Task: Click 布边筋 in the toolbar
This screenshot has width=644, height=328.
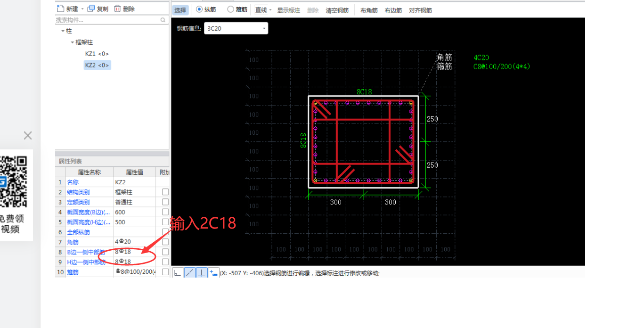Action: pyautogui.click(x=393, y=10)
